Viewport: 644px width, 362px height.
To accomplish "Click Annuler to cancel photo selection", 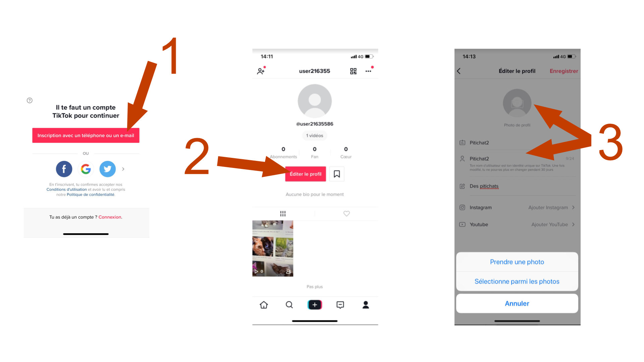I will (x=517, y=303).
